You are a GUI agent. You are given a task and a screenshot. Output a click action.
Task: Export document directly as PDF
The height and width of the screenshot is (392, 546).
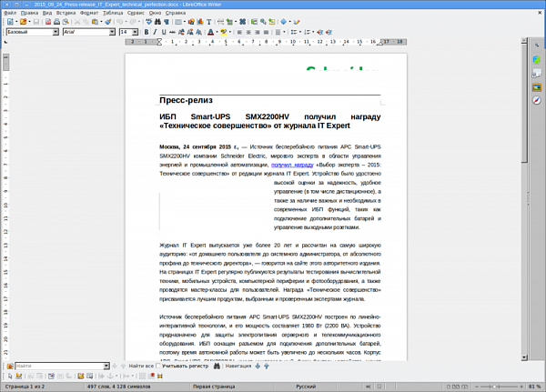pyautogui.click(x=48, y=22)
